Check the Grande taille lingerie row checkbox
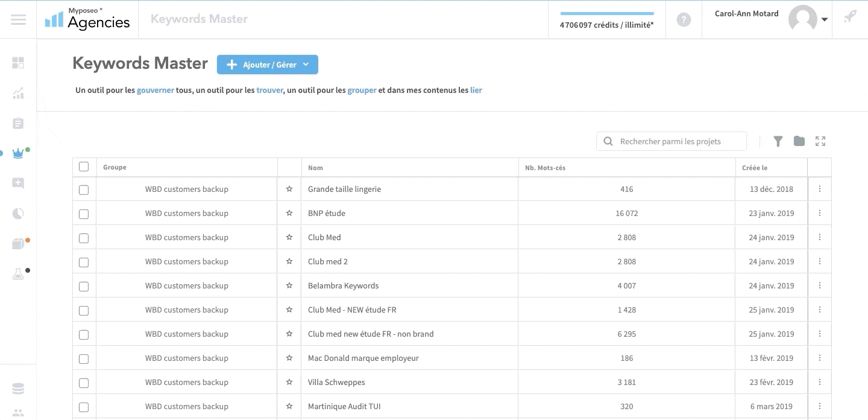 click(x=84, y=190)
